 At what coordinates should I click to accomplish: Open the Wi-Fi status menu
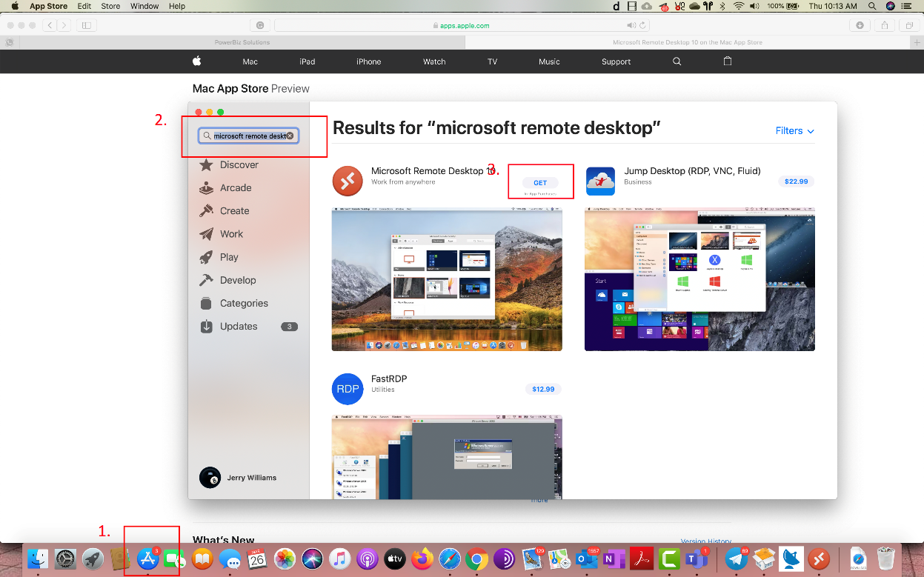(738, 6)
